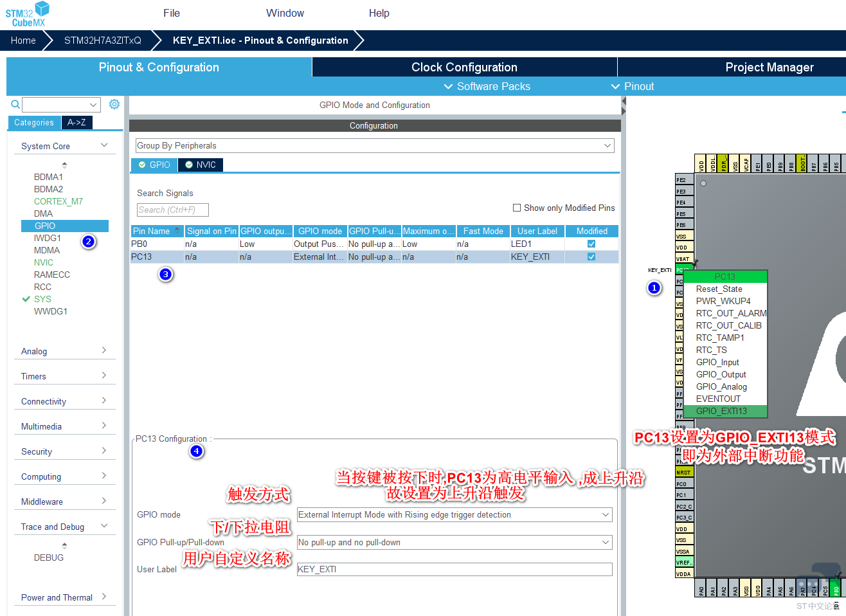Click the STM32CubeMX logo
Image resolution: width=846 pixels, height=616 pixels.
[28, 14]
